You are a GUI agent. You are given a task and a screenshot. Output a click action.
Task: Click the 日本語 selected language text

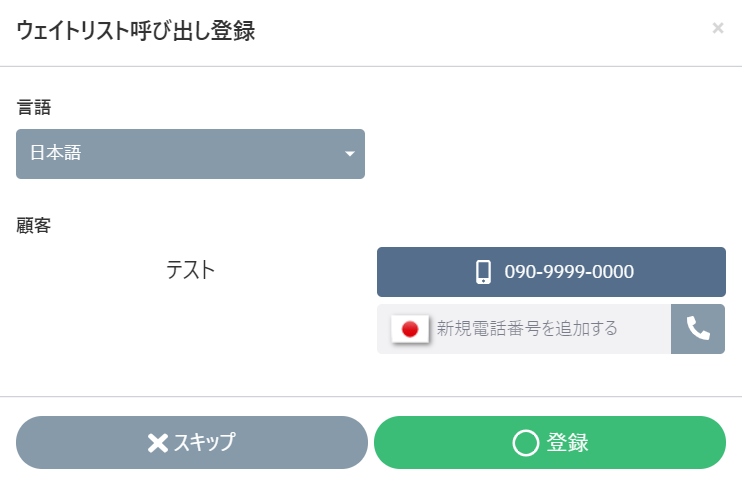point(55,154)
